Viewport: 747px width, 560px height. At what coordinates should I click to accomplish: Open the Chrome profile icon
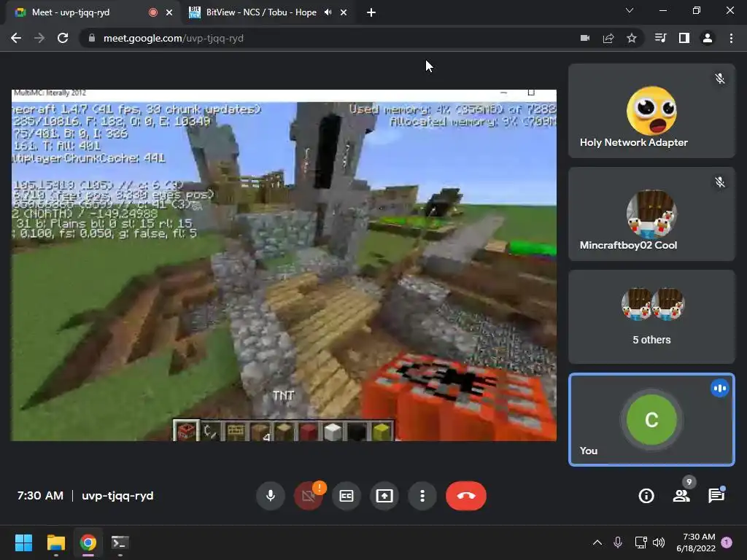708,38
